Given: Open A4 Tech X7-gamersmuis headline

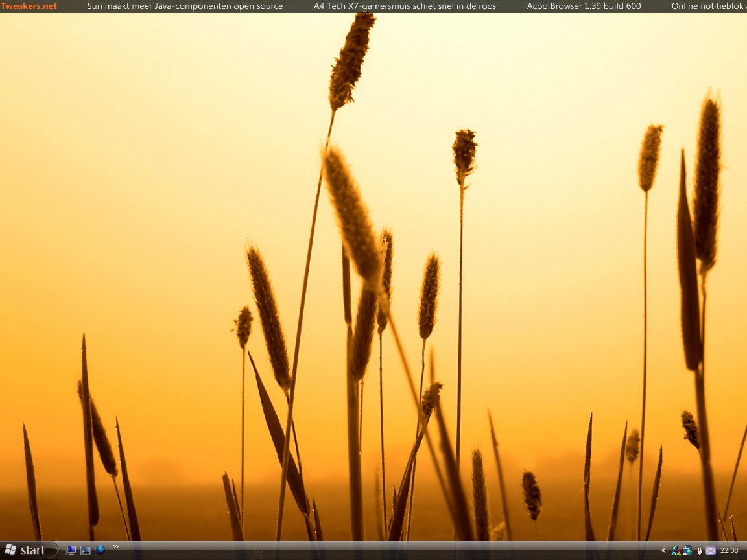Looking at the screenshot, I should 405,6.
